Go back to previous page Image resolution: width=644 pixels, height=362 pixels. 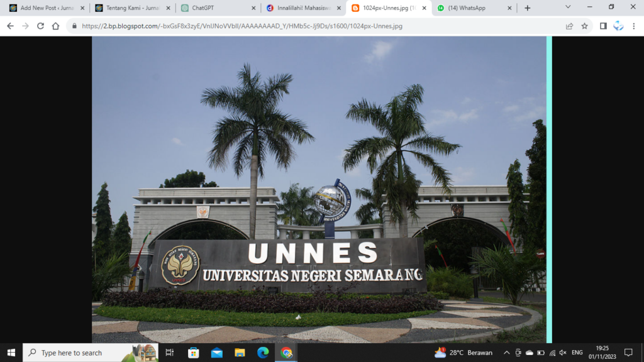[10, 26]
